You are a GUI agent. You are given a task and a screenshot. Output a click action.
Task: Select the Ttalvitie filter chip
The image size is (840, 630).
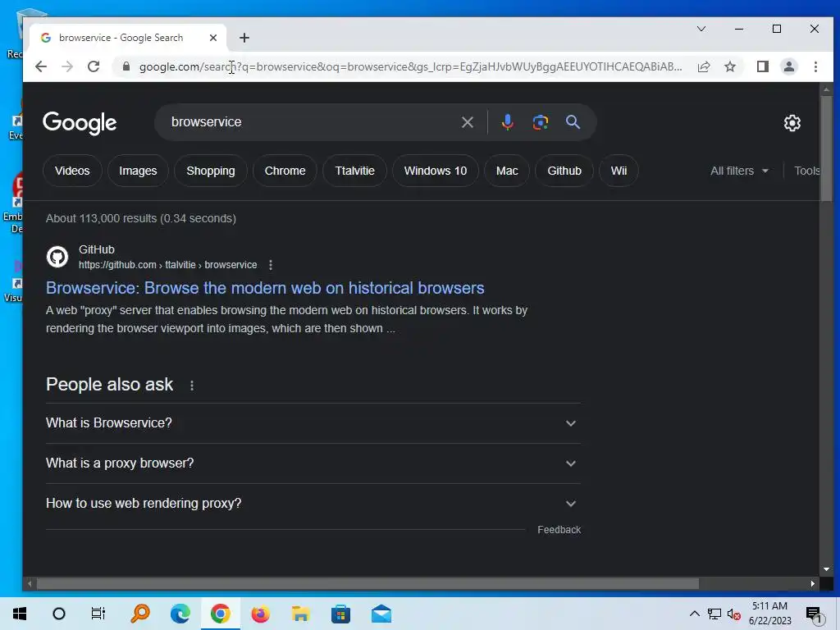point(354,171)
